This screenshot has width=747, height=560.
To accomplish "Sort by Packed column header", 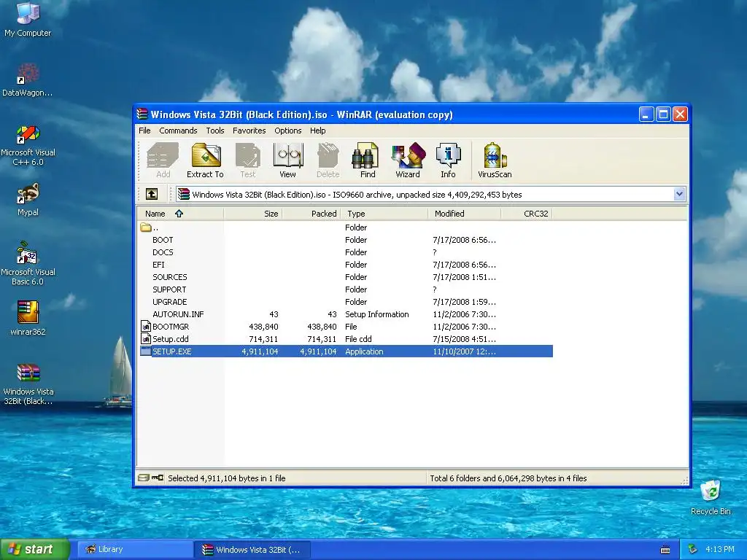I will pos(311,214).
